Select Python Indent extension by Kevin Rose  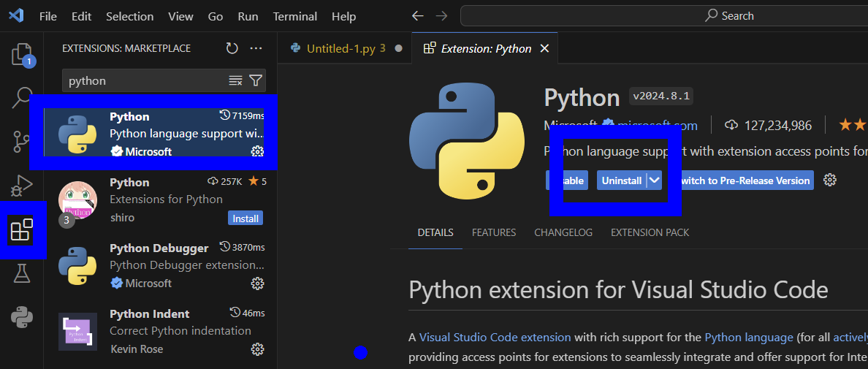[161, 332]
